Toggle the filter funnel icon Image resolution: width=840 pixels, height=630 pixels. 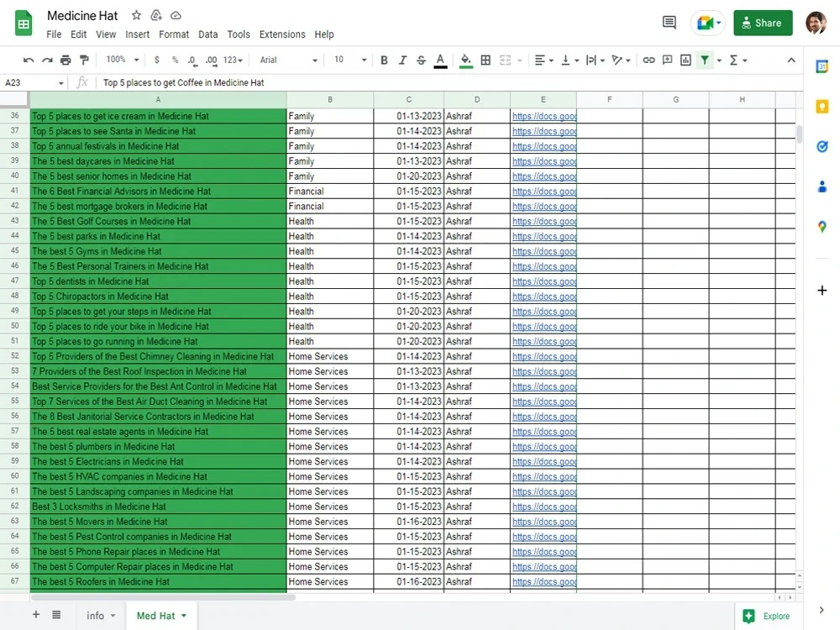pos(705,60)
